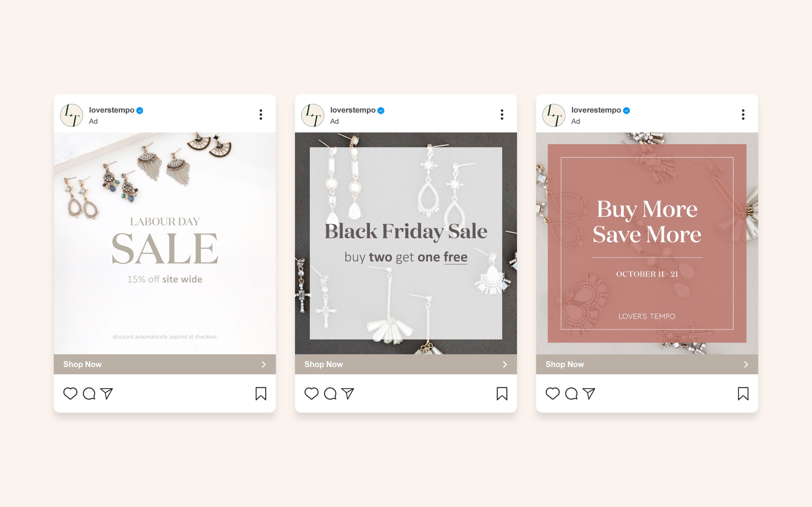The height and width of the screenshot is (507, 812).
Task: Tap Shop Now arrow under Buy More ad
Action: (x=746, y=364)
